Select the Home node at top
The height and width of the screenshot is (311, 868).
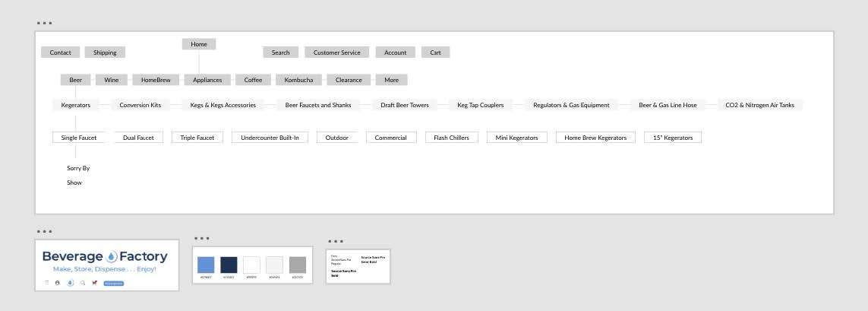[x=199, y=44]
